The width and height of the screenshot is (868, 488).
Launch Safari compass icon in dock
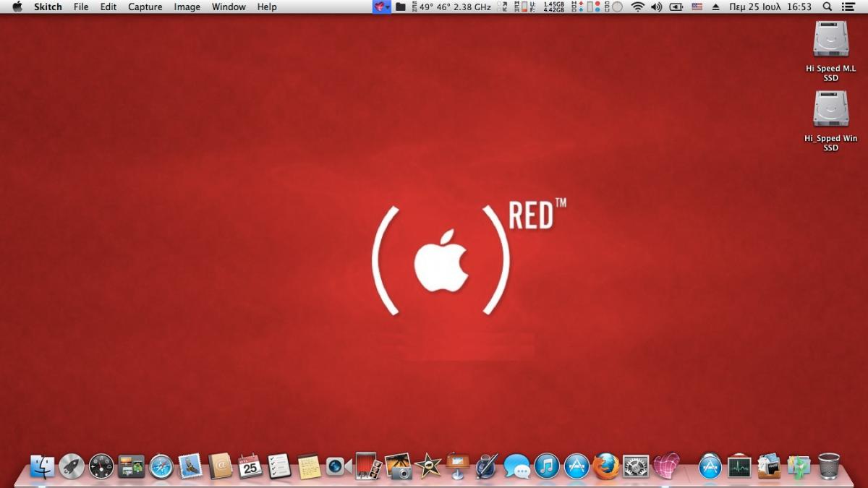pyautogui.click(x=161, y=466)
